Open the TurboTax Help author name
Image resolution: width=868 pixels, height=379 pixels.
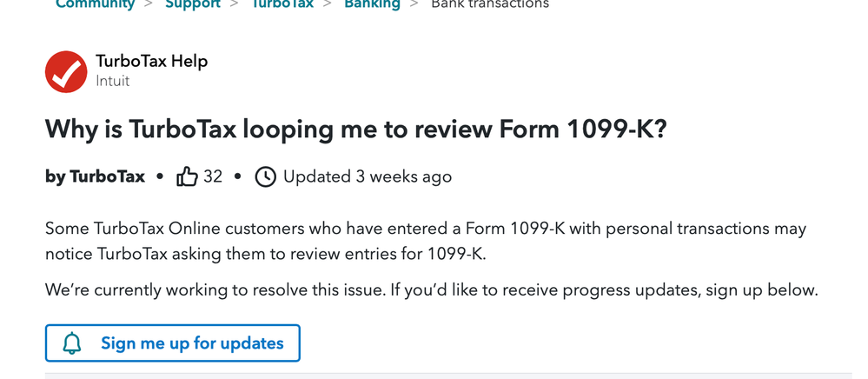[152, 61]
